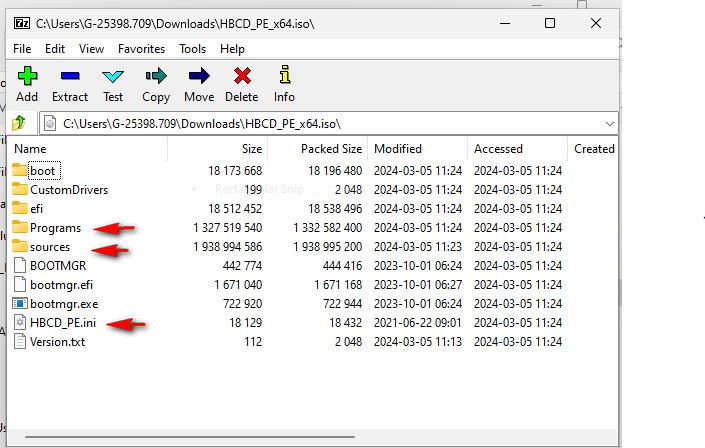
Task: Select the efi folder name
Action: [36, 209]
